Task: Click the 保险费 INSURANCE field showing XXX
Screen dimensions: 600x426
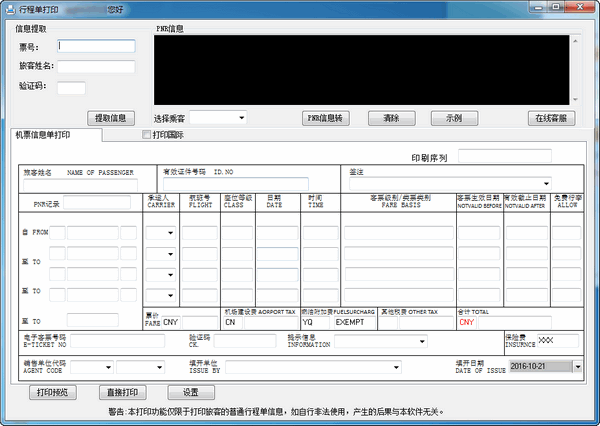Action: (x=558, y=340)
